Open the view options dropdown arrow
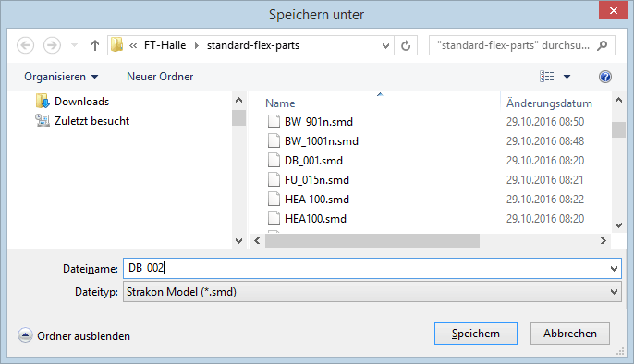This screenshot has height=364, width=634. [567, 77]
